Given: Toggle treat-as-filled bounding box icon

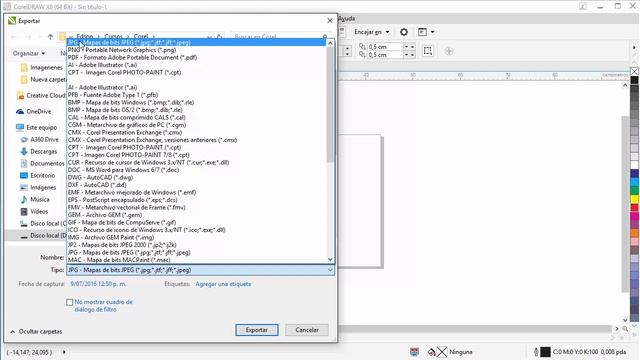Looking at the screenshot, I should tap(428, 51).
